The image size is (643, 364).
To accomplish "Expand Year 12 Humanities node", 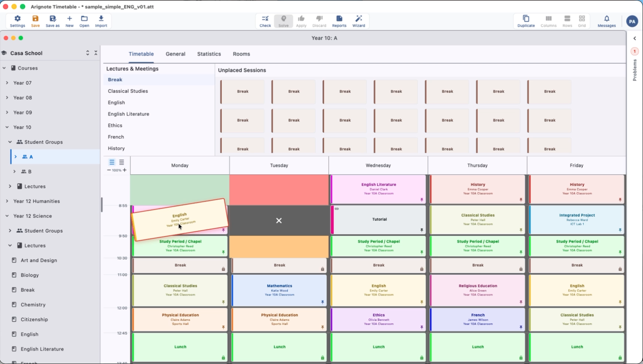I will coord(7,201).
